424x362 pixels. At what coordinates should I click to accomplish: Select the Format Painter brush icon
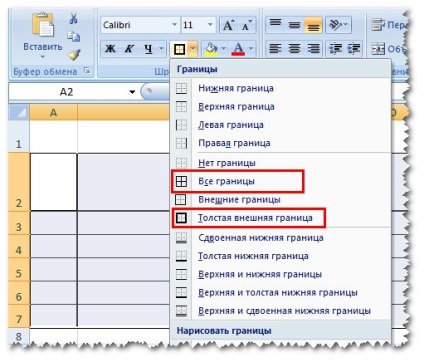coord(74,54)
